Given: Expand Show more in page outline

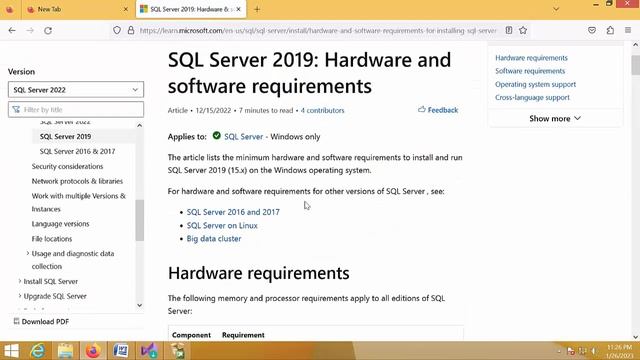Looking at the screenshot, I should coord(555,118).
